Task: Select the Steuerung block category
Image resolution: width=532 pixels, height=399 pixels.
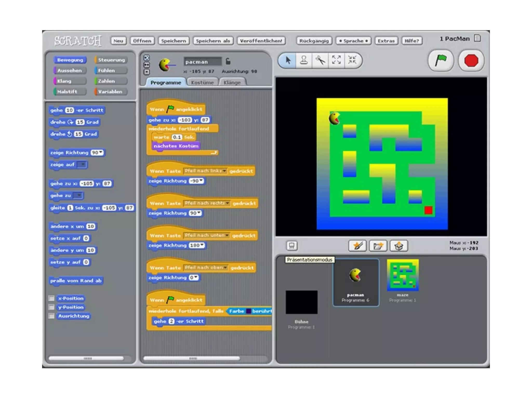Action: 111,60
